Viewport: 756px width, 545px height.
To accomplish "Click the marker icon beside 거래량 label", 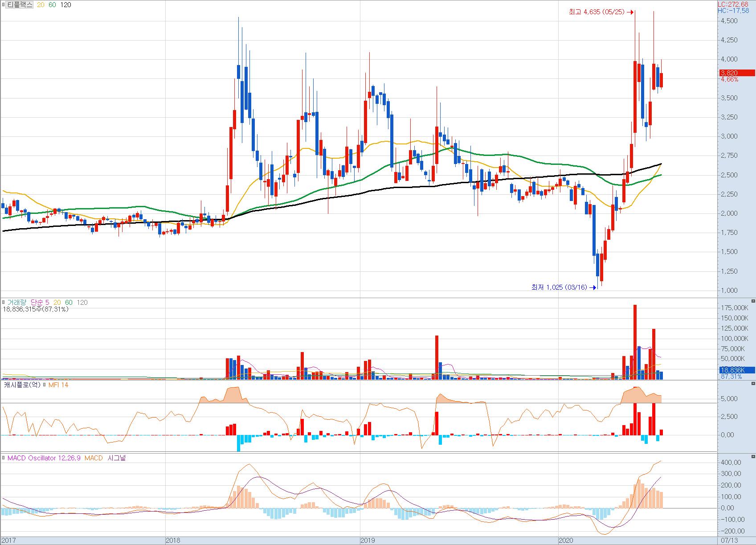I will 3,303.
